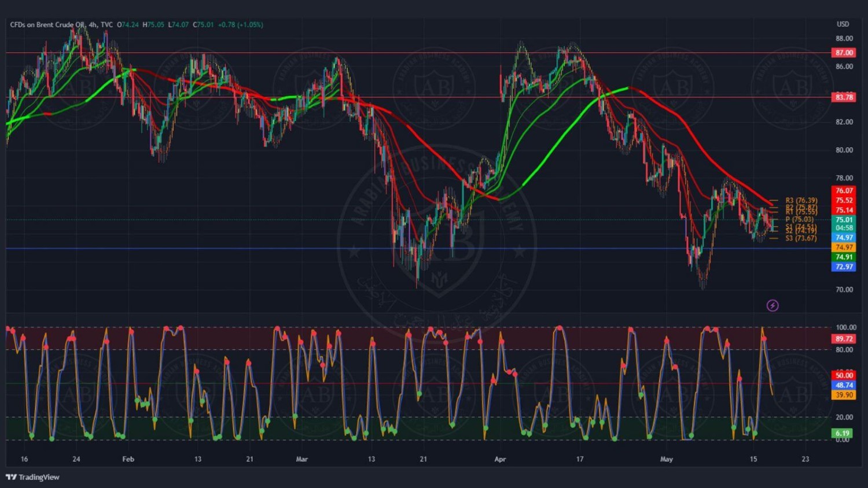Open the USD currency selector
This screenshot has height=488, width=868.
(843, 24)
